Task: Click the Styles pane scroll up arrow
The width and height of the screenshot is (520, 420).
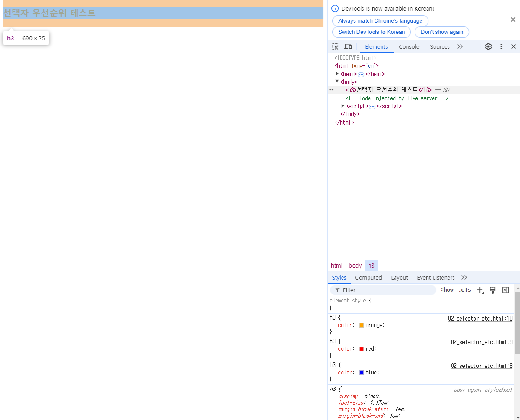Action: (x=517, y=289)
